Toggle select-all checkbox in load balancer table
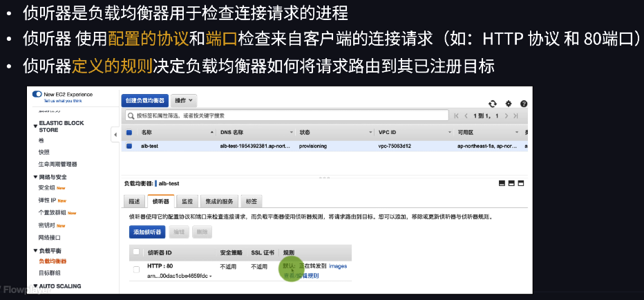The image size is (644, 300). click(129, 133)
